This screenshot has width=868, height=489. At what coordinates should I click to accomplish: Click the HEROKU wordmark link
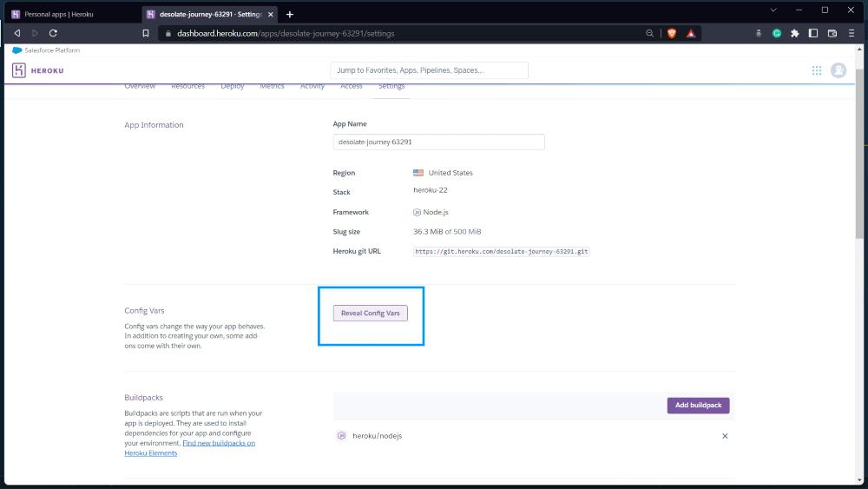click(47, 71)
